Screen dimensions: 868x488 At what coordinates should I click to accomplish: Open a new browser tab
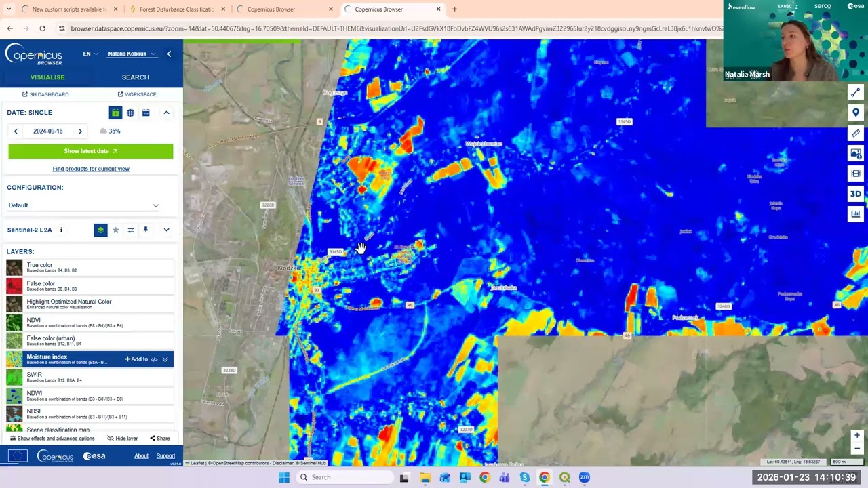coord(454,9)
